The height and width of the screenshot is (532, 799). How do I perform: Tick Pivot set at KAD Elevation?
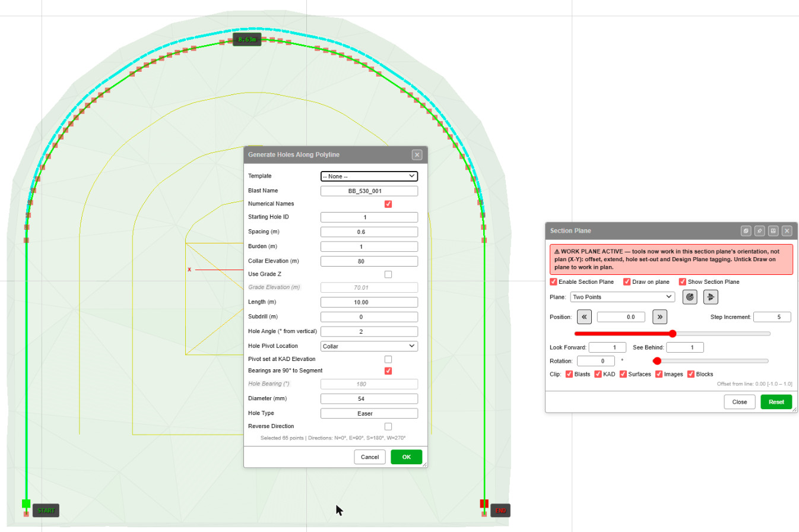click(x=388, y=359)
